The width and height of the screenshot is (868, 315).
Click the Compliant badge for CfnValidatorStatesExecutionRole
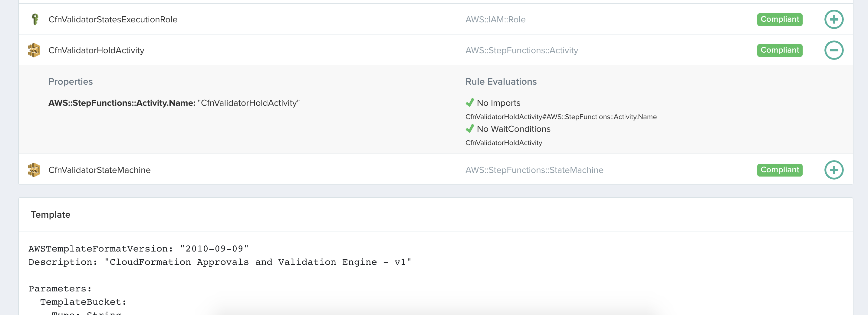point(779,19)
